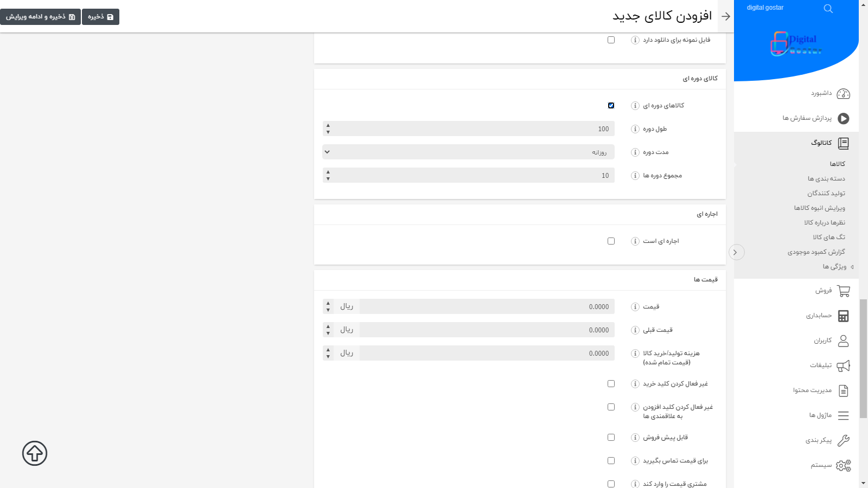Open sales via the shopping cart icon
The height and width of the screenshot is (488, 868).
(843, 291)
